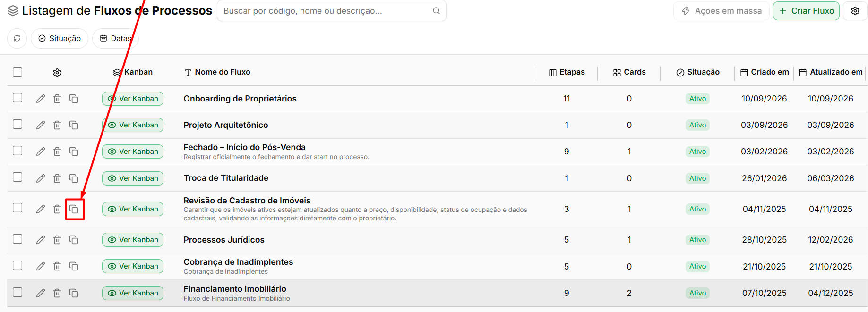868x312 pixels.
Task: Check the select-all checkbox in header
Action: pos(17,72)
